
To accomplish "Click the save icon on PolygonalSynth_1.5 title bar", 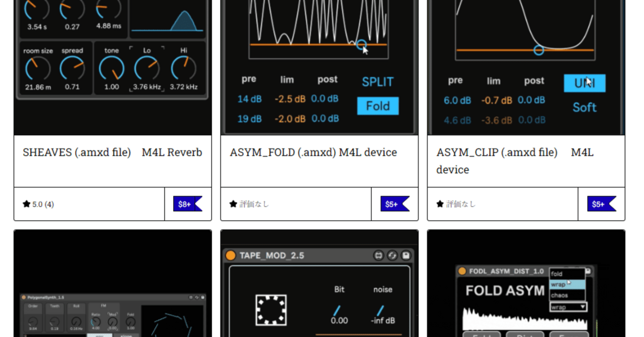I will (202, 297).
